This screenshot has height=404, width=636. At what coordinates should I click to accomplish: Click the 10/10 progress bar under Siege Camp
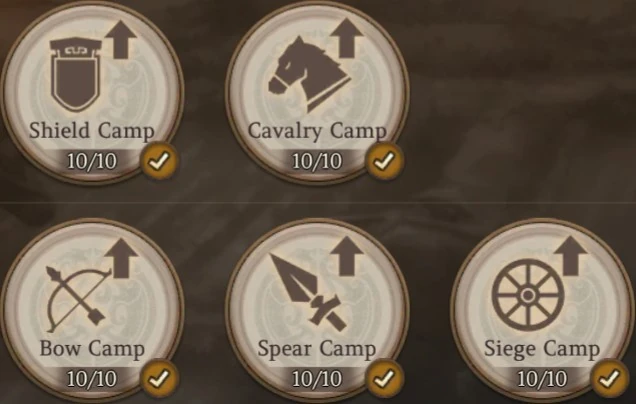coord(542,379)
